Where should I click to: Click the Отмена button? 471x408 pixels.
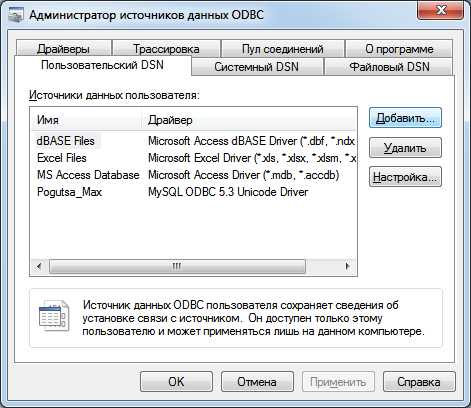[x=257, y=382]
